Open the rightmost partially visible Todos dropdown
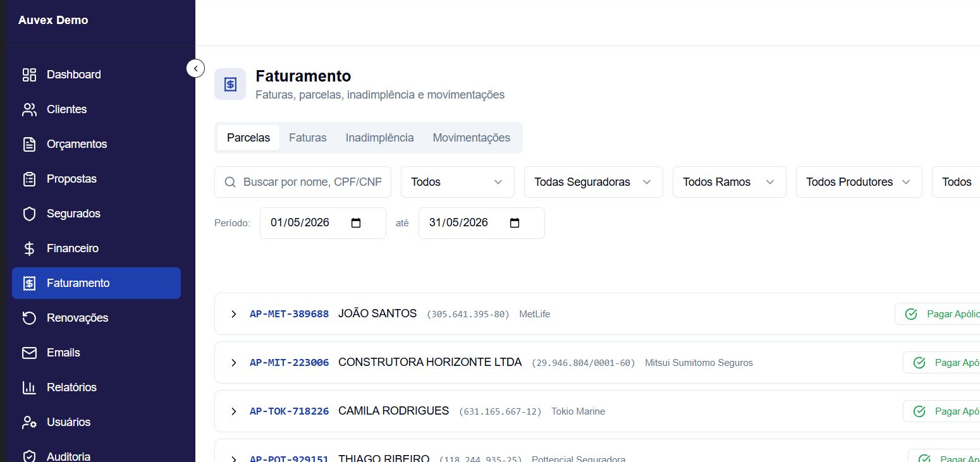 click(x=956, y=182)
